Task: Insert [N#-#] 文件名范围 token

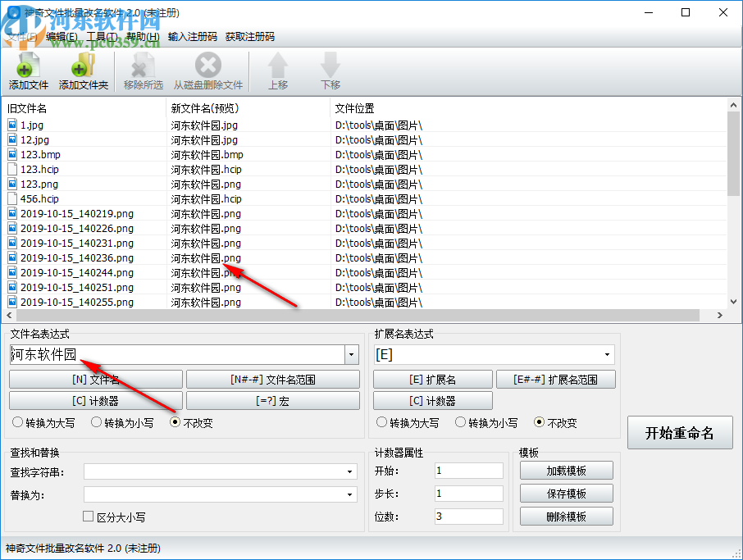Action: click(x=273, y=380)
